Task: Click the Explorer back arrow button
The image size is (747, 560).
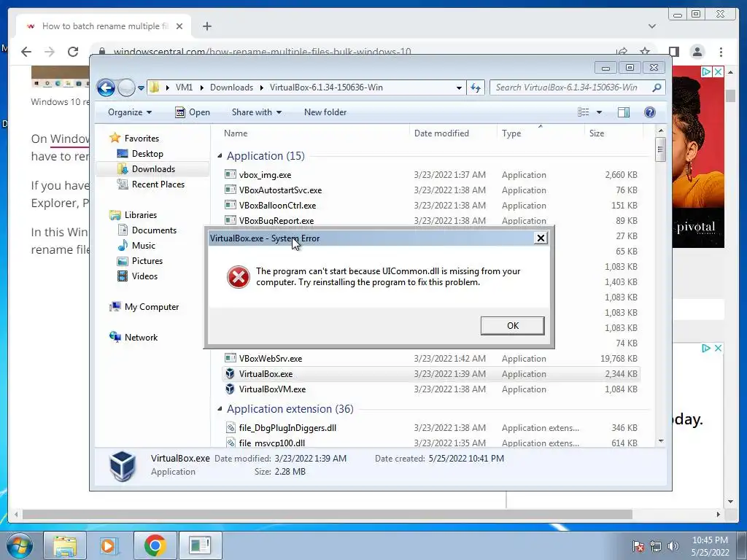Action: [x=106, y=87]
